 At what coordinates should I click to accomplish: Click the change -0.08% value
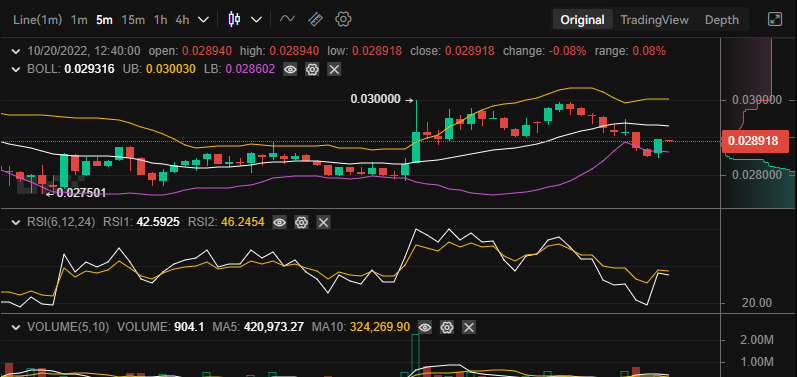pyautogui.click(x=568, y=51)
